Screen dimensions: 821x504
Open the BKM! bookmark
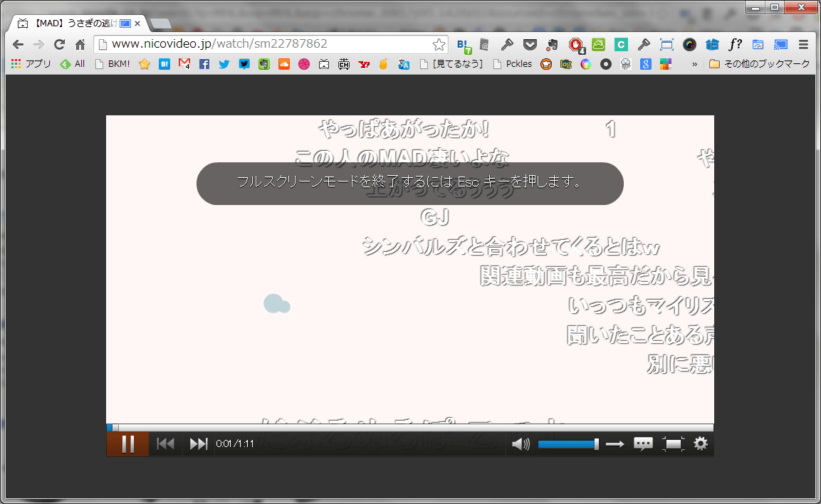tap(113, 64)
